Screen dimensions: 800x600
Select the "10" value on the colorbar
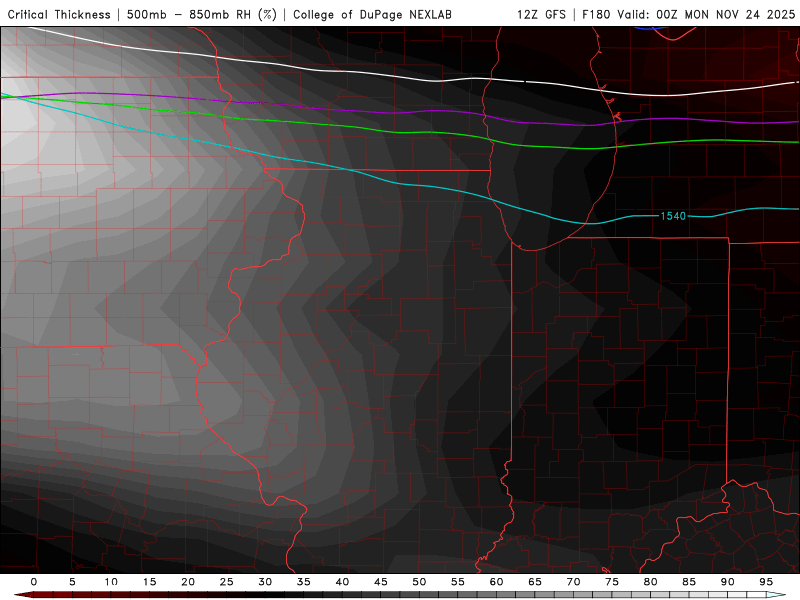pos(111,582)
